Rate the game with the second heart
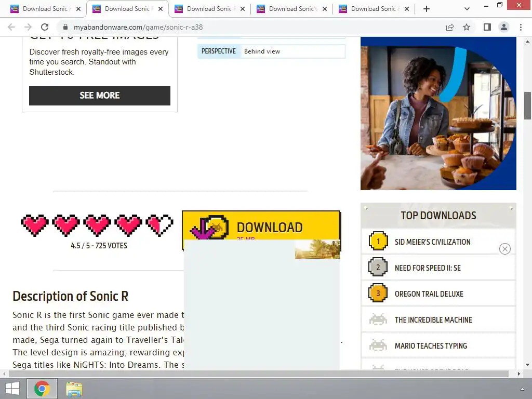 pyautogui.click(x=66, y=225)
